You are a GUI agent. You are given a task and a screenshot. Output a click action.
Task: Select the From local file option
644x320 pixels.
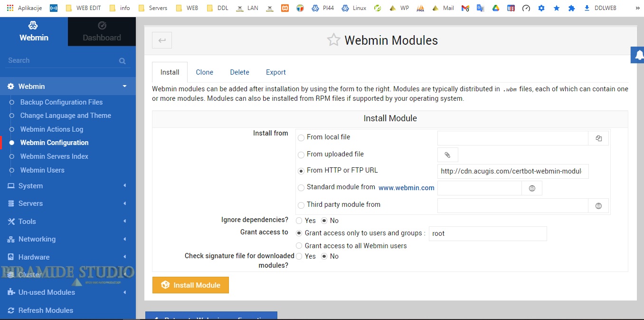pos(301,138)
